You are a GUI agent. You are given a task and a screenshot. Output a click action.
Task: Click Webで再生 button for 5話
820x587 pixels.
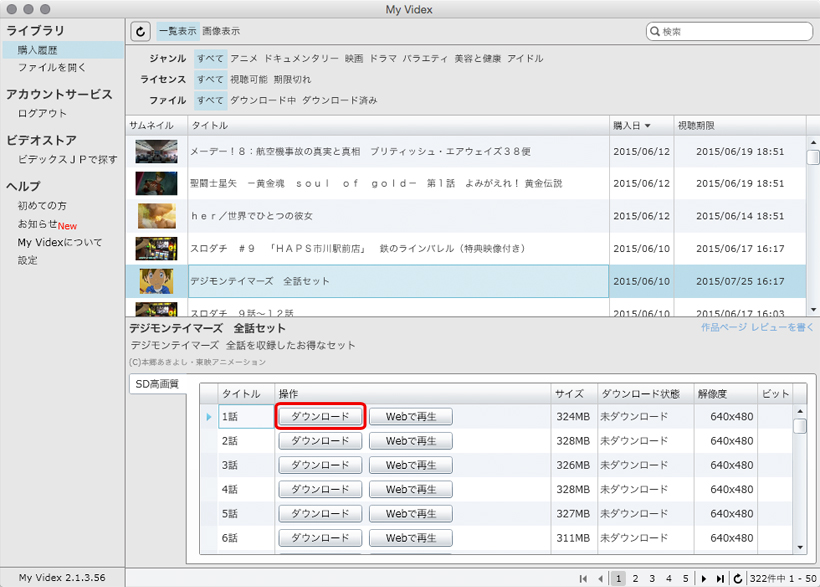[x=411, y=514]
